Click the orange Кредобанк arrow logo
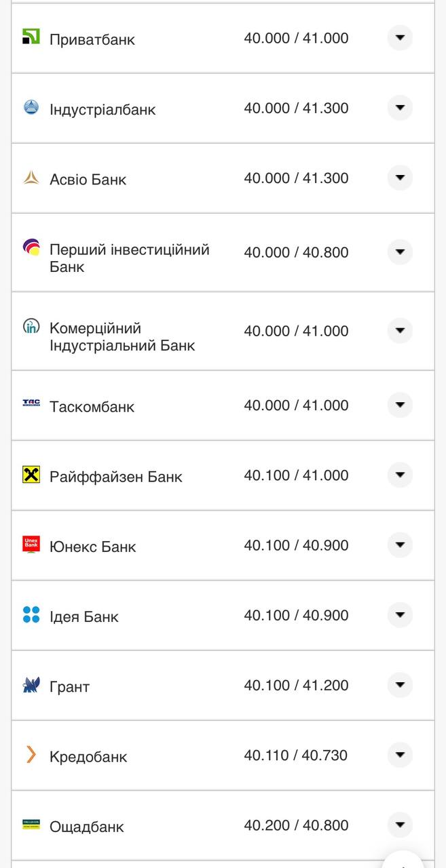The image size is (446, 868). [x=32, y=755]
